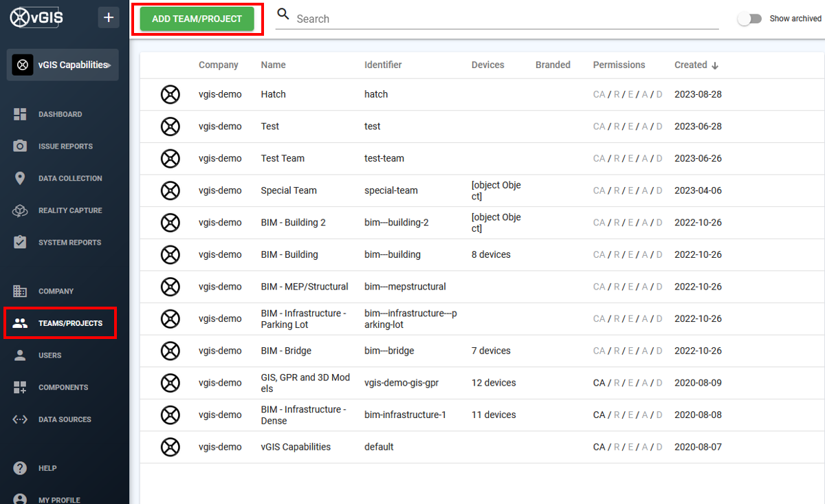Open Help from the sidebar
The height and width of the screenshot is (504, 825).
pyautogui.click(x=47, y=468)
